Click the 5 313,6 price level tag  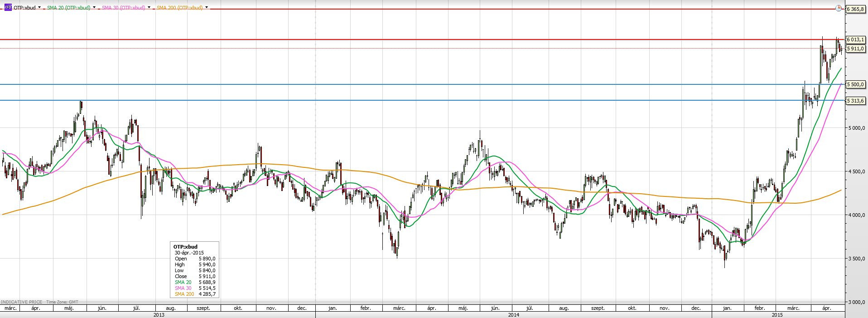pos(855,101)
